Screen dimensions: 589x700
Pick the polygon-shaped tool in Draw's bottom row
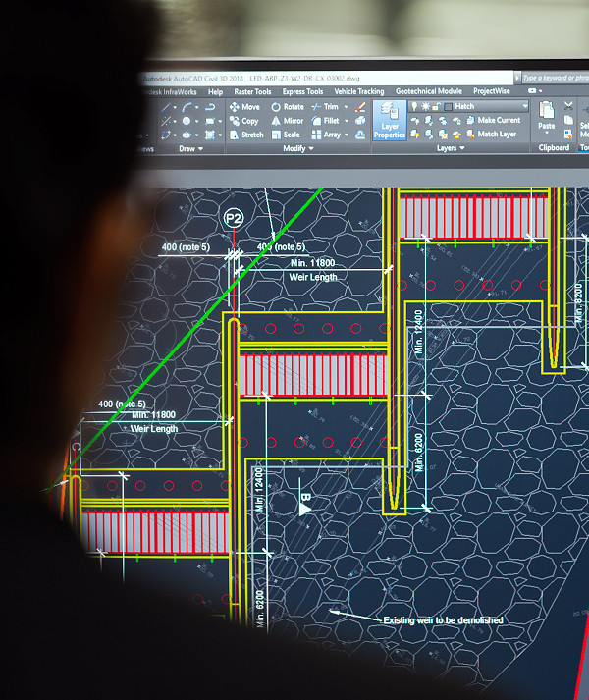[x=167, y=135]
